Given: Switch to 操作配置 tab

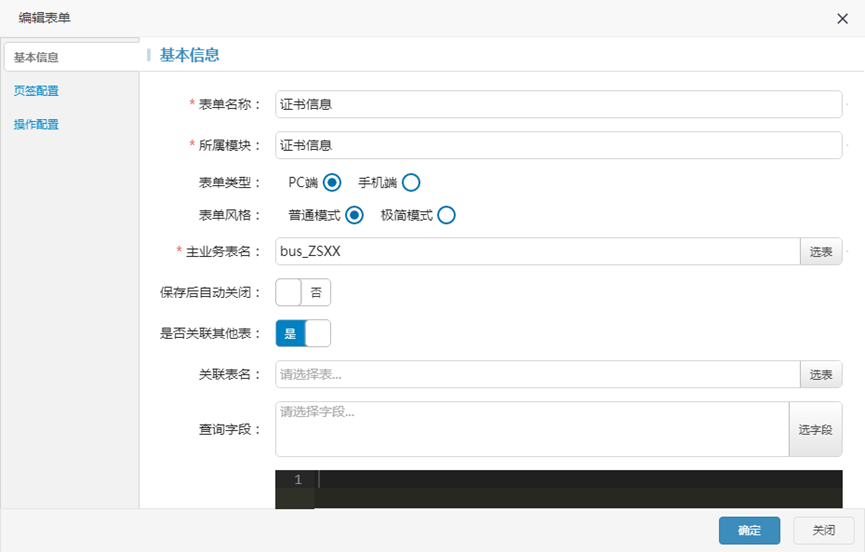Looking at the screenshot, I should [x=36, y=125].
